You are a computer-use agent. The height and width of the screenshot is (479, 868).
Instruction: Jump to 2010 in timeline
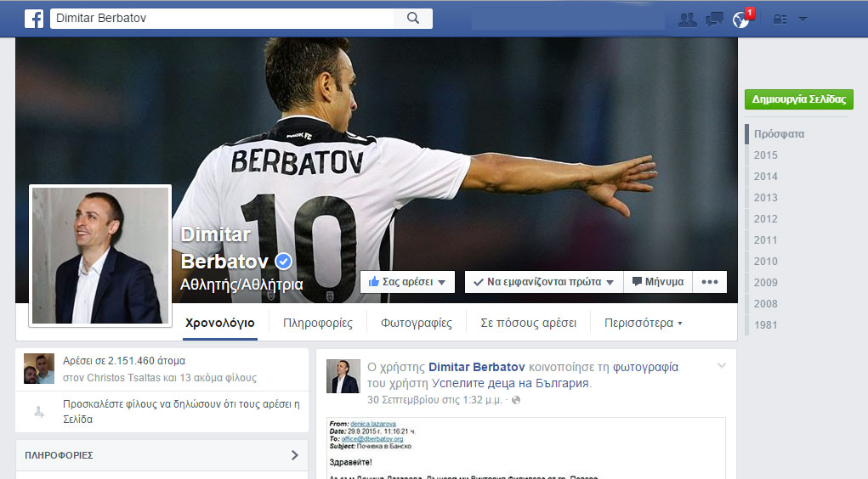pyautogui.click(x=766, y=261)
